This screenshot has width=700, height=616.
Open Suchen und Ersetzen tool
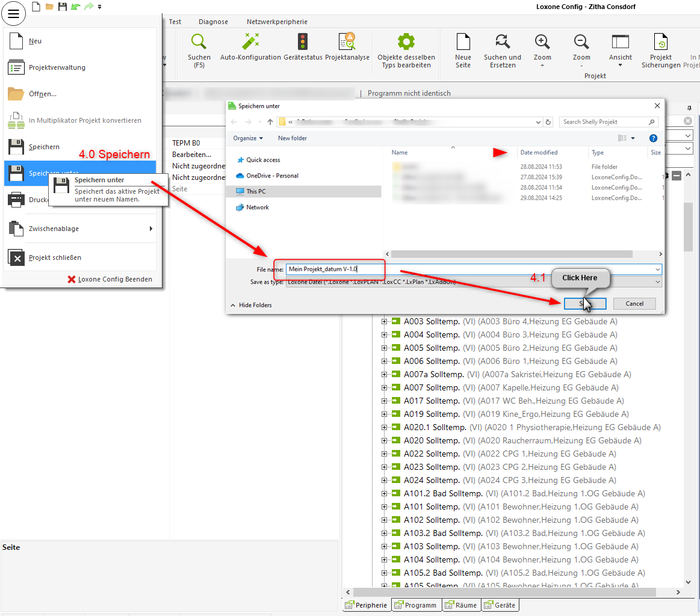click(503, 42)
